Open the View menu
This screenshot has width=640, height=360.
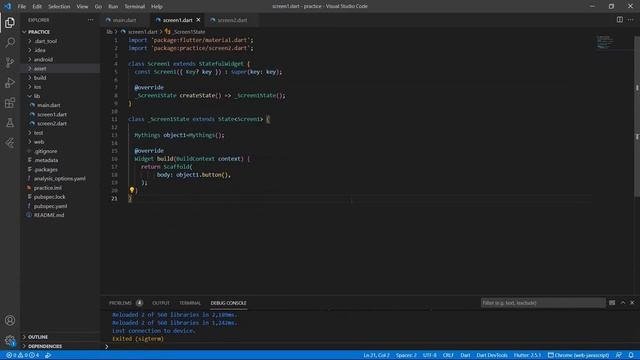click(x=82, y=7)
